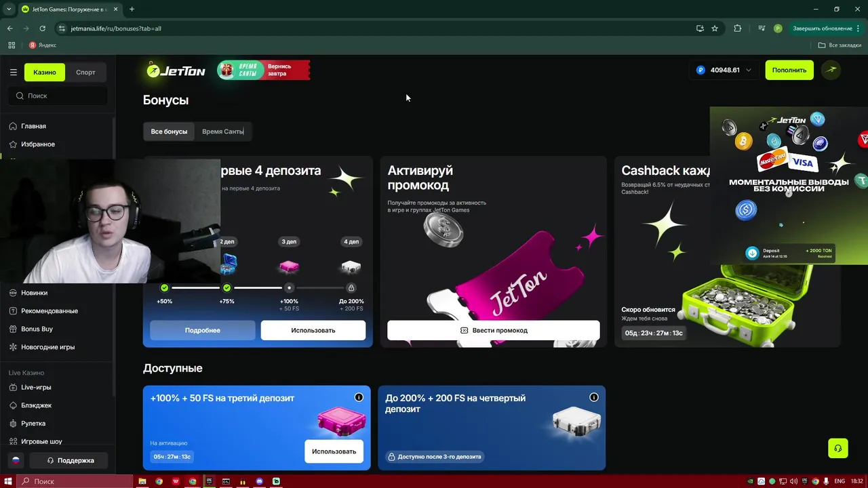Click the Поддержка support button
The width and height of the screenshot is (868, 488).
(68, 460)
